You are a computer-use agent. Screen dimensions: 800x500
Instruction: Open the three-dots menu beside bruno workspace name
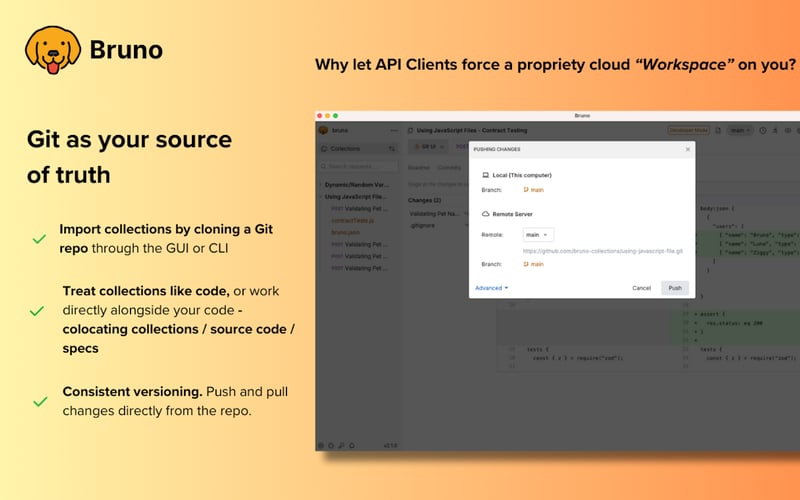(x=393, y=131)
